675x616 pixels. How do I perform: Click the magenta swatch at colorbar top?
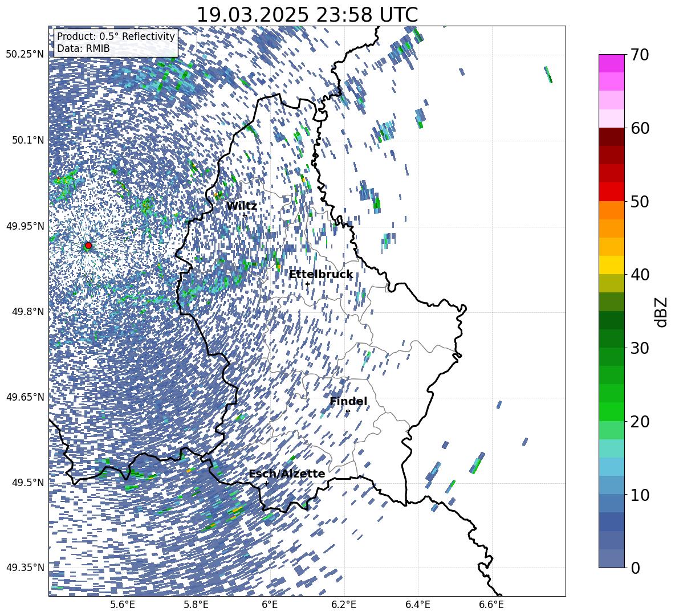[x=611, y=63]
